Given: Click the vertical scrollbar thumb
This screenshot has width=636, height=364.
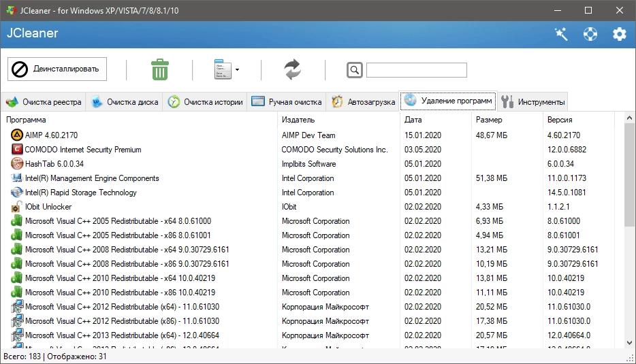Looking at the screenshot, I should click(x=629, y=175).
